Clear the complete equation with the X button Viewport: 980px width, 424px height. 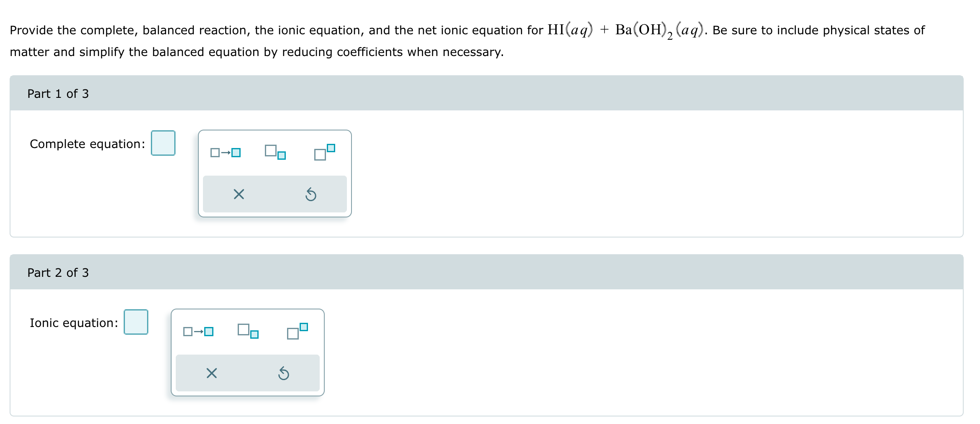(x=238, y=194)
